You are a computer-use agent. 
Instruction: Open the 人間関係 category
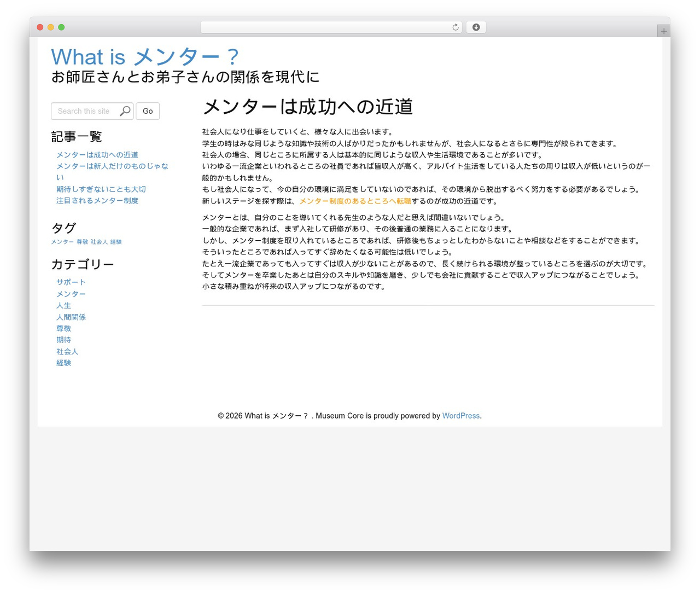click(71, 317)
